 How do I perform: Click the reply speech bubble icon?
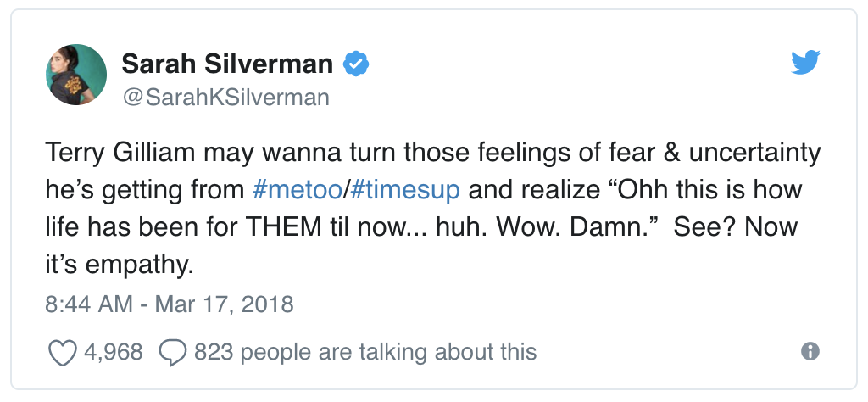[x=172, y=352]
